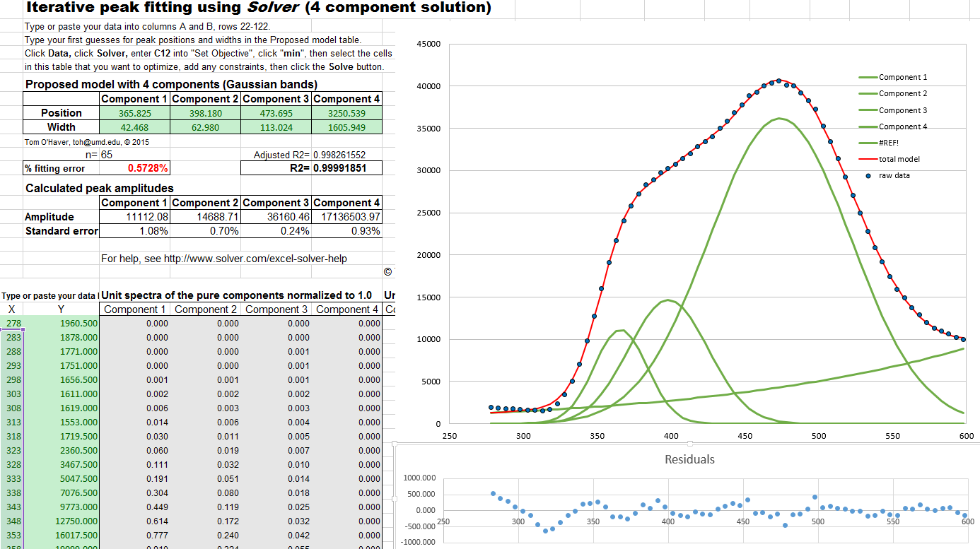Click the Tom O'Haver email credit cell
The image size is (980, 549).
87,141
